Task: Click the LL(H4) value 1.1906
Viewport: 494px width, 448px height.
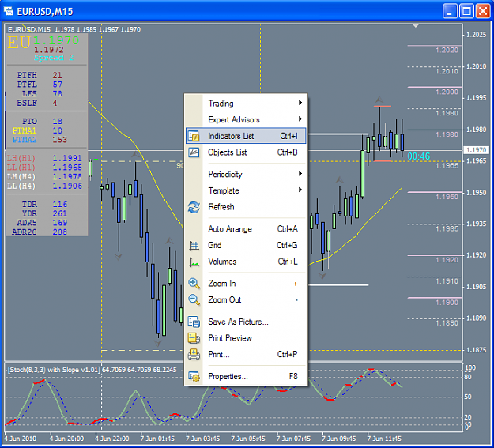Action: (67, 186)
